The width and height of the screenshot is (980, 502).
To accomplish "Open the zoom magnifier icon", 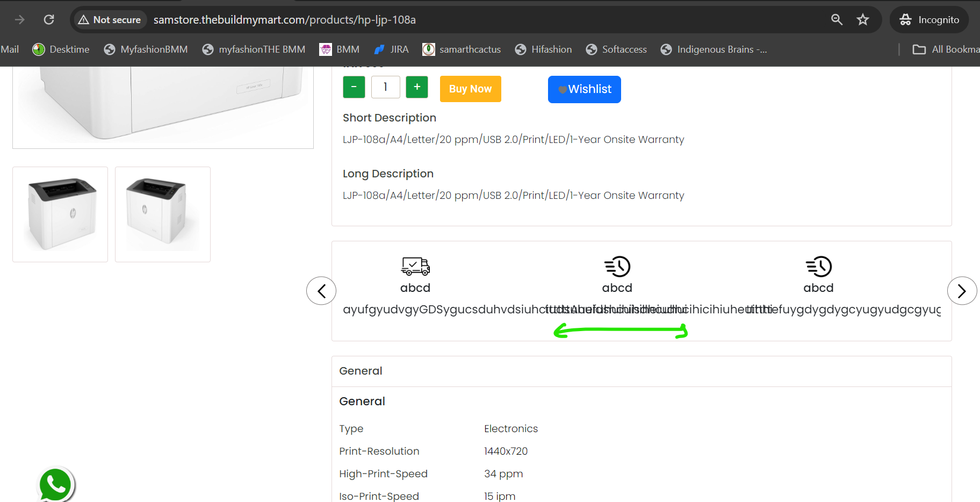I will (x=837, y=20).
